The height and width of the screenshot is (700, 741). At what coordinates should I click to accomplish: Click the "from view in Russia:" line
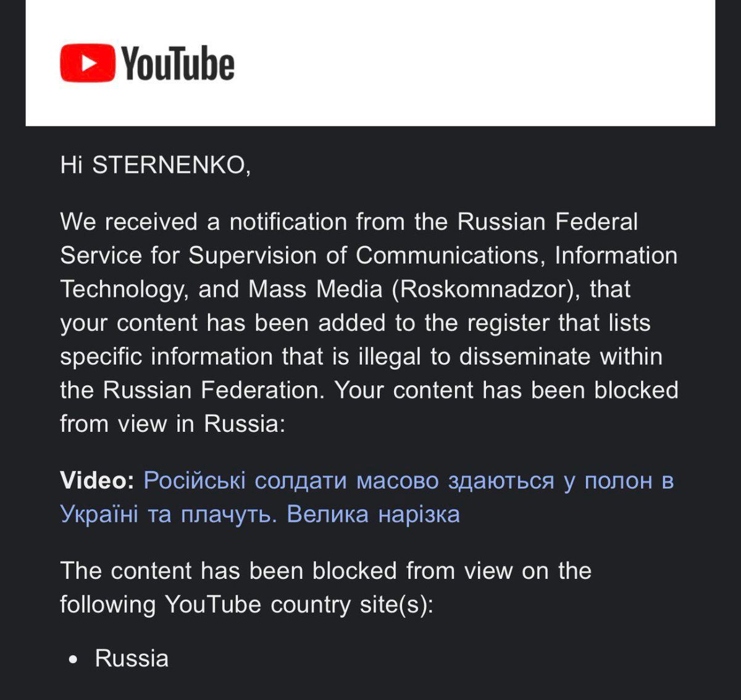(x=172, y=424)
